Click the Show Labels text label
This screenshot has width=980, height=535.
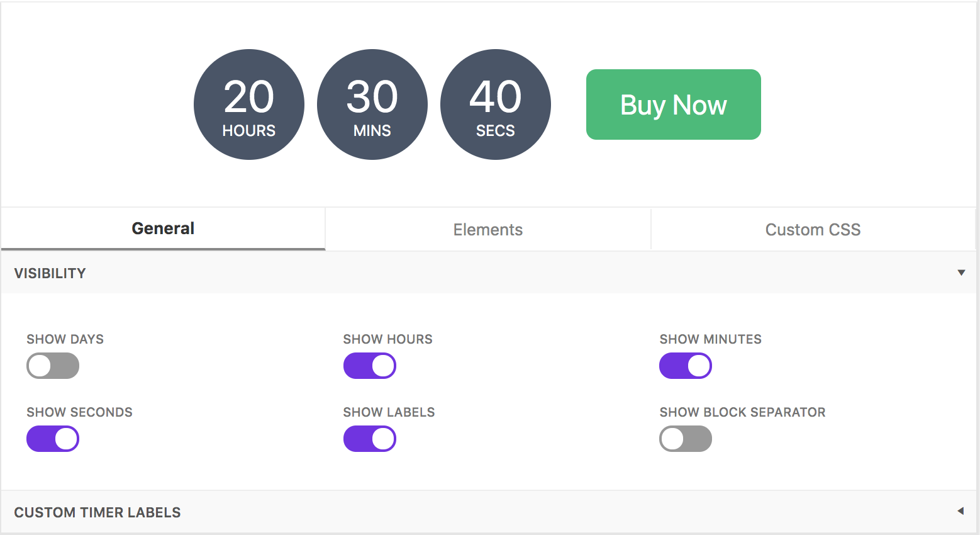389,412
